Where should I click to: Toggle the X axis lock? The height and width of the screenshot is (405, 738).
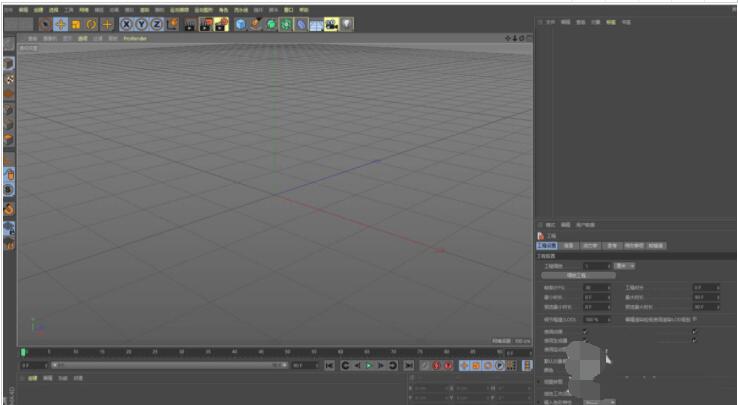(x=127, y=23)
